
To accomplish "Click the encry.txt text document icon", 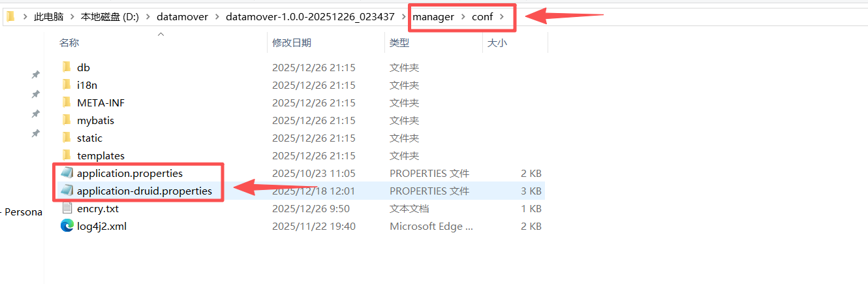I will (x=67, y=208).
